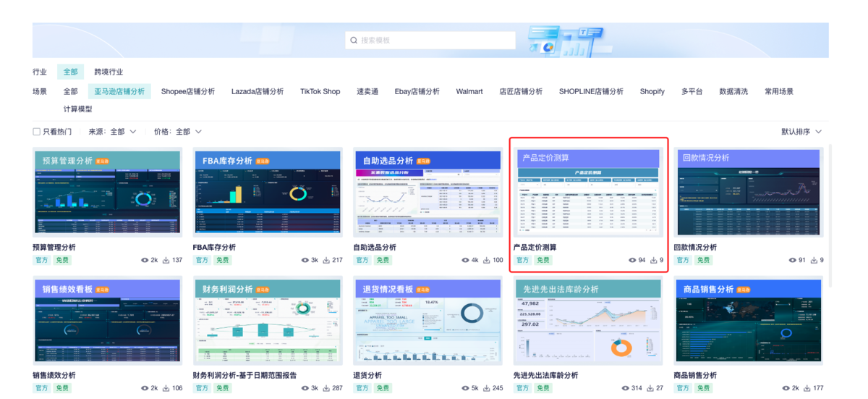Open the 价格 全部 dropdown
The image size is (868, 399).
tap(178, 132)
